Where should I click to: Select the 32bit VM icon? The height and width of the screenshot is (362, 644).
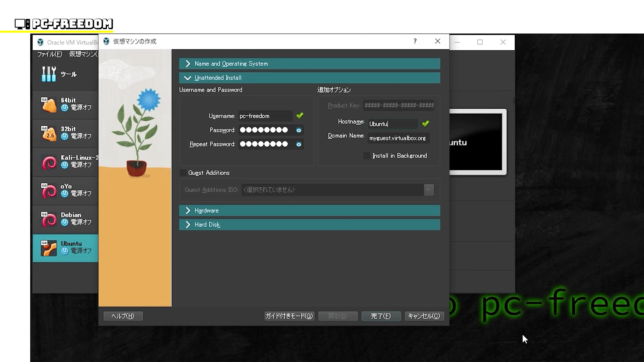coord(49,133)
